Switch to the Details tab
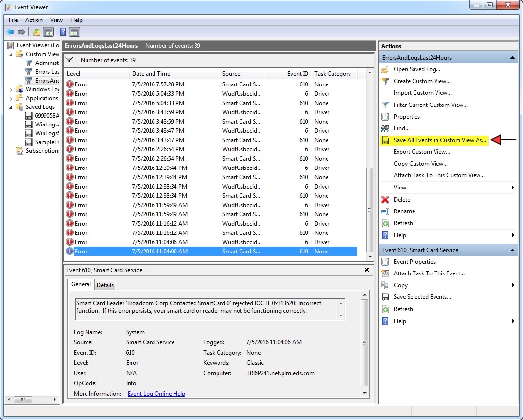 [x=105, y=285]
